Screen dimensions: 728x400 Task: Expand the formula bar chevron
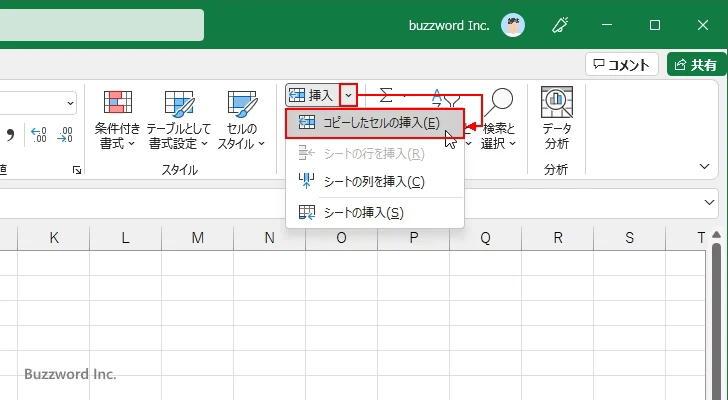pyautogui.click(x=709, y=202)
